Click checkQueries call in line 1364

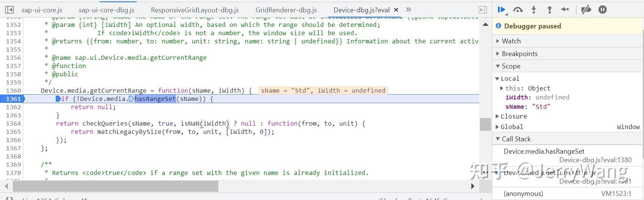105,123
